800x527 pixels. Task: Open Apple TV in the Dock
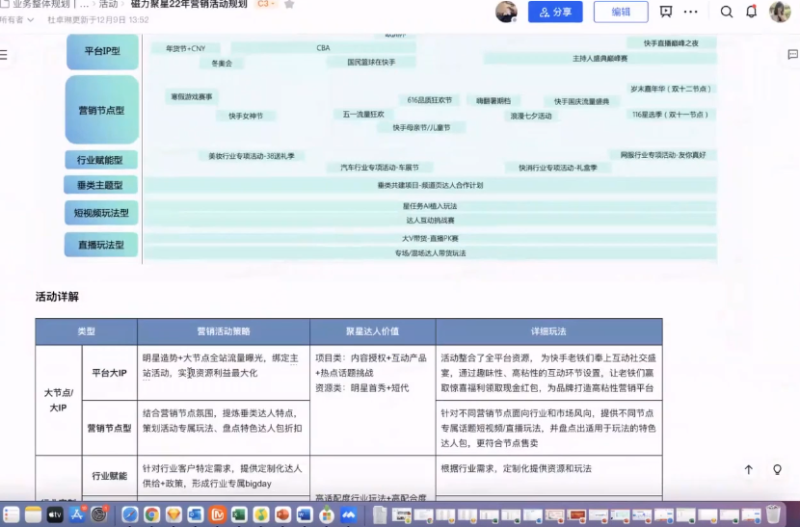(55, 515)
